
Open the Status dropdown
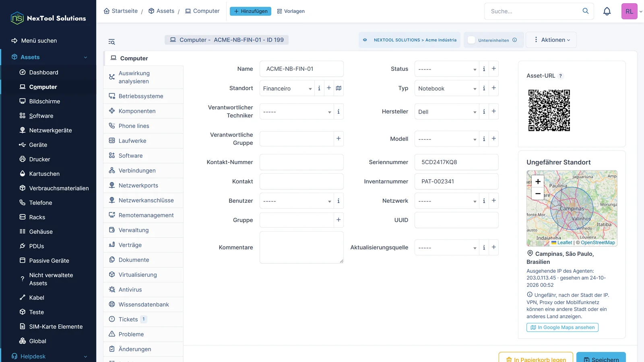click(x=447, y=69)
